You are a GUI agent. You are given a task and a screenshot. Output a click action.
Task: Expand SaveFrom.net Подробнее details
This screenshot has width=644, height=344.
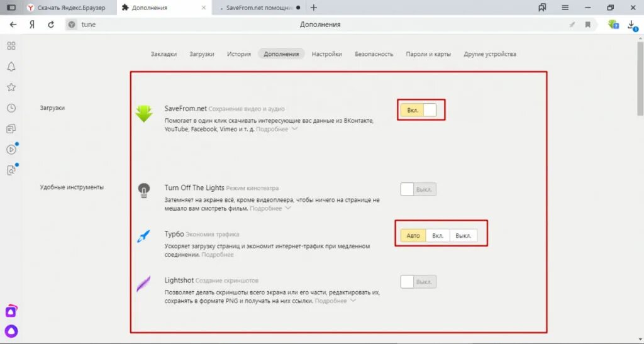tap(277, 129)
